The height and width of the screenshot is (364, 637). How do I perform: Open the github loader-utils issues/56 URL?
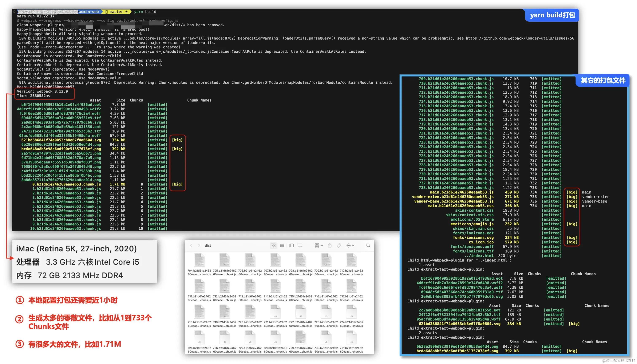click(x=520, y=38)
